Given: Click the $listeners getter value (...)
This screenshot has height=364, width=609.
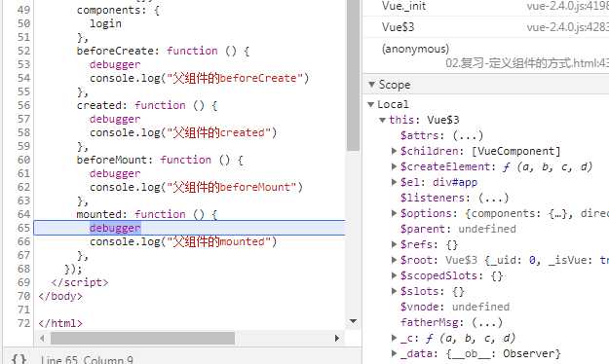Looking at the screenshot, I should [x=493, y=198].
